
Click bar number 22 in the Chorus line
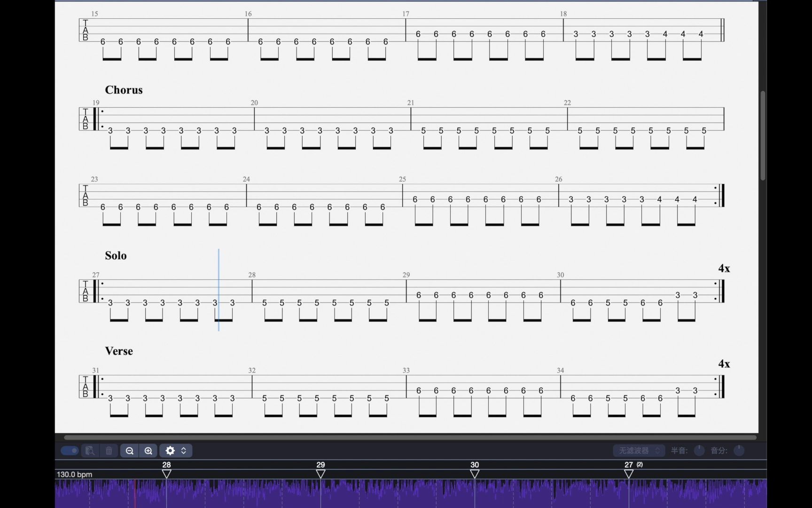point(567,103)
